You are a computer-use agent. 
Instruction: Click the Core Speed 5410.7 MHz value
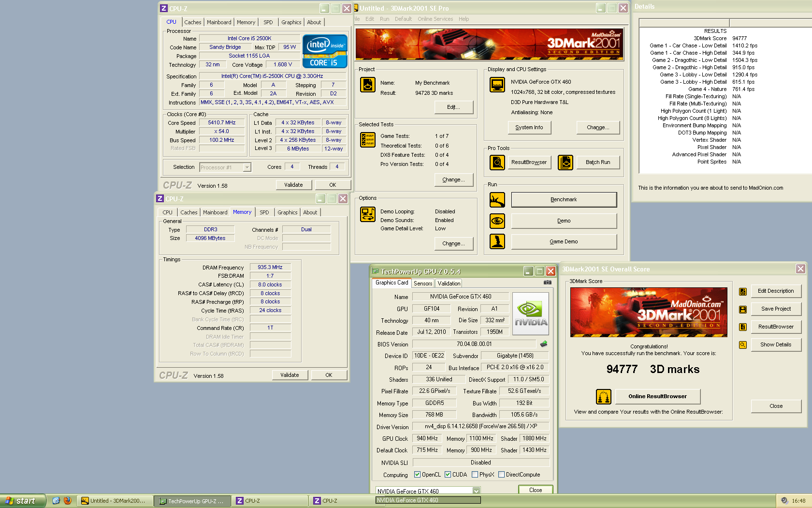221,123
